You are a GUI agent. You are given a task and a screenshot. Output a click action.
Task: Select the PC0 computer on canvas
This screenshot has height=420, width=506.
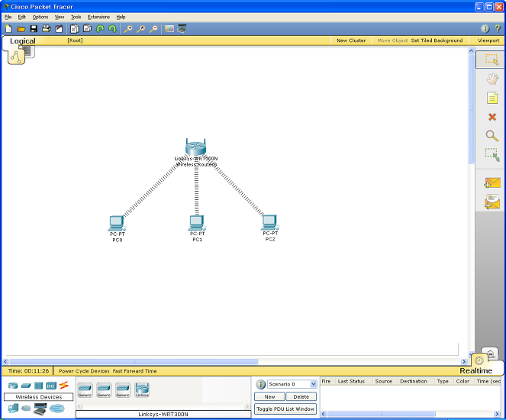117,224
